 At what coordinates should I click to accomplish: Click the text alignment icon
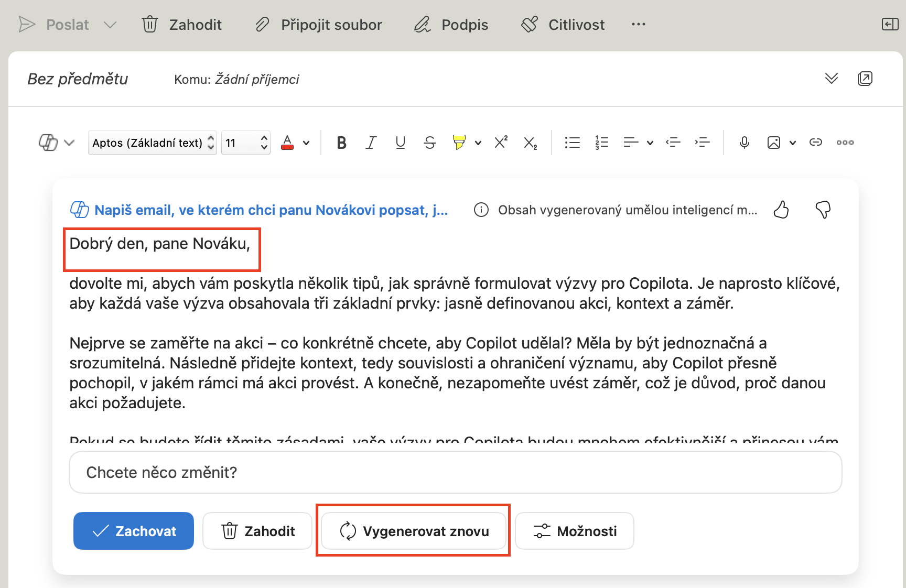click(631, 143)
